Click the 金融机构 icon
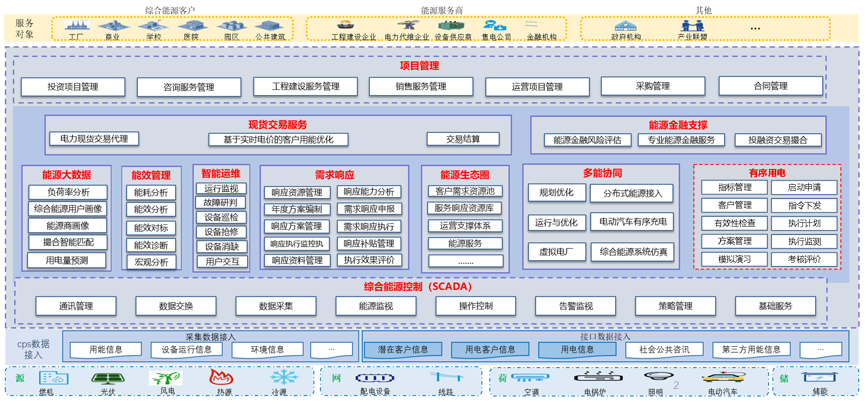This screenshot has width=868, height=402. click(x=531, y=24)
